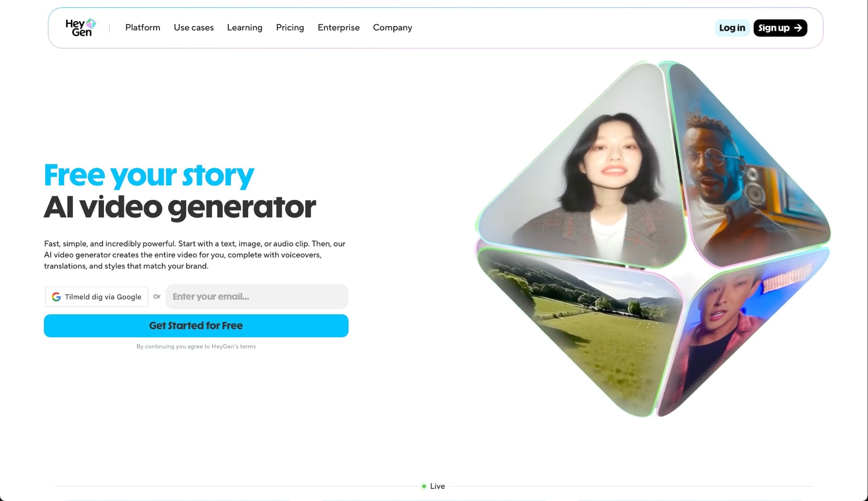Click the Log in button
The height and width of the screenshot is (501, 868).
[x=731, y=28]
